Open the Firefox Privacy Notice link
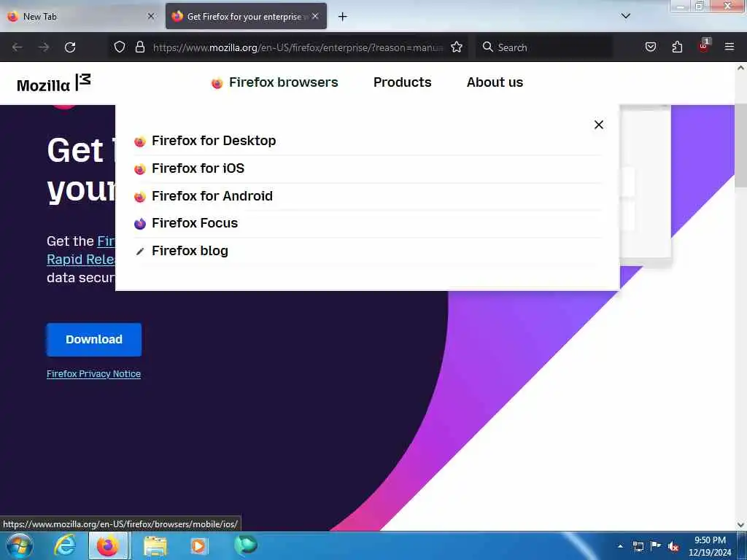Viewport: 747px width, 560px height. point(93,374)
